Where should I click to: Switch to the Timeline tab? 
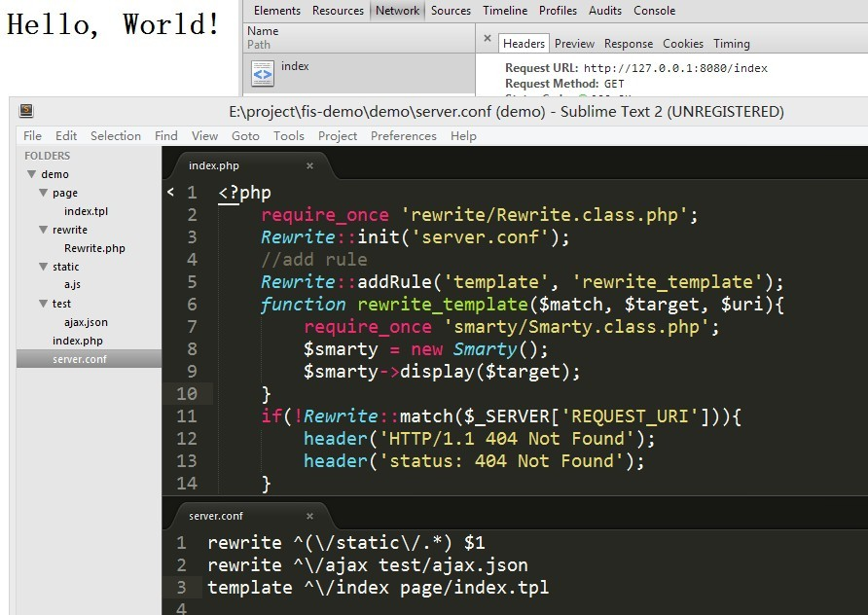505,11
